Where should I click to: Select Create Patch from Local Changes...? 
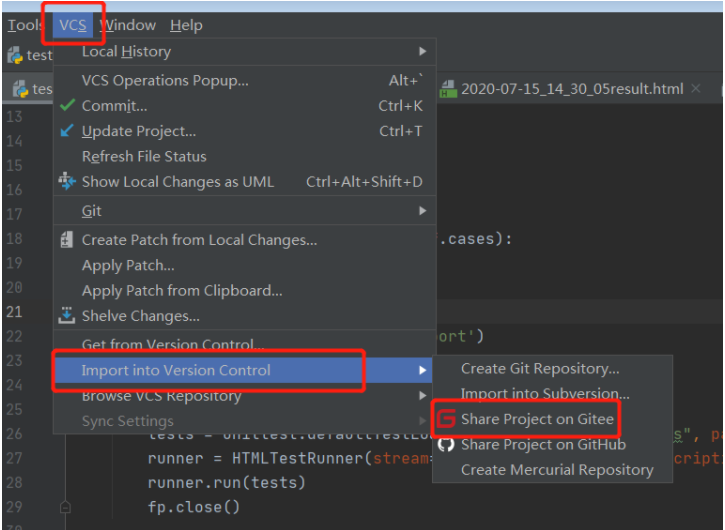(x=245, y=240)
